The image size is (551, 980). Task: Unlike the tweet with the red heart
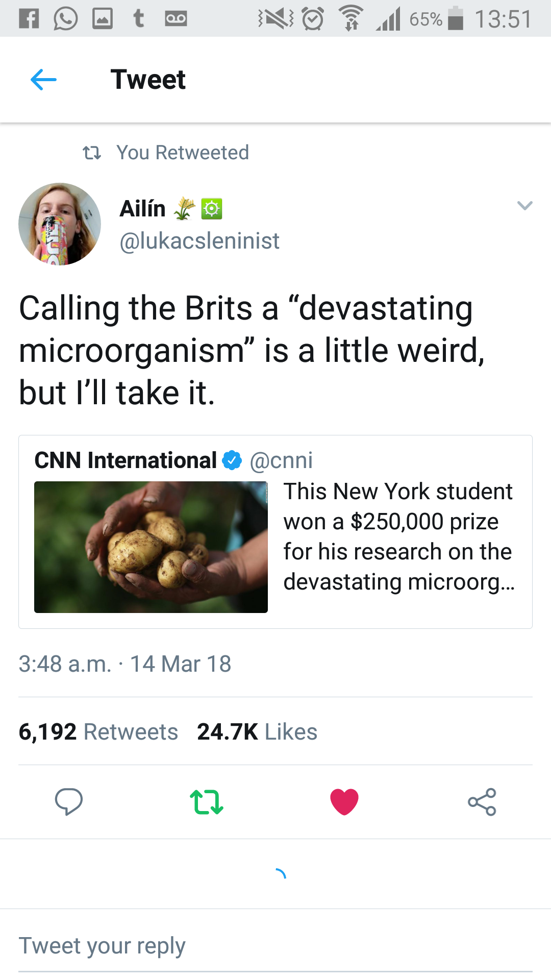point(344,802)
